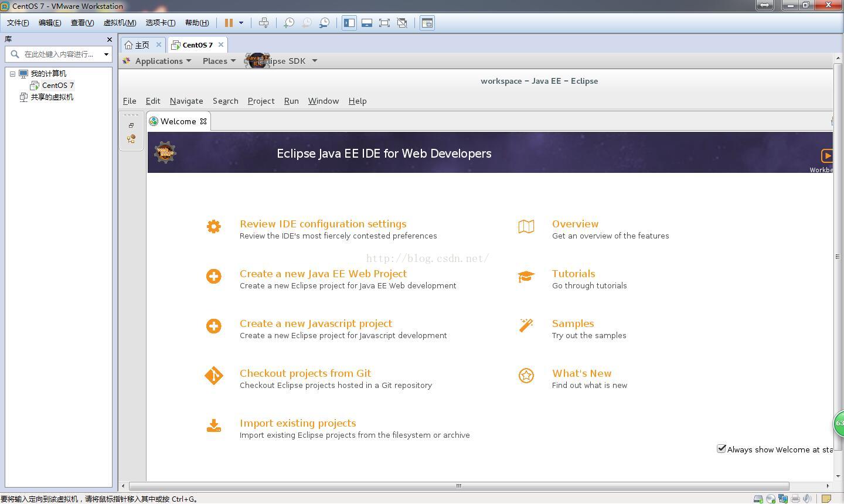
Task: Click the console view icon in VMware toolbar
Action: click(x=427, y=23)
